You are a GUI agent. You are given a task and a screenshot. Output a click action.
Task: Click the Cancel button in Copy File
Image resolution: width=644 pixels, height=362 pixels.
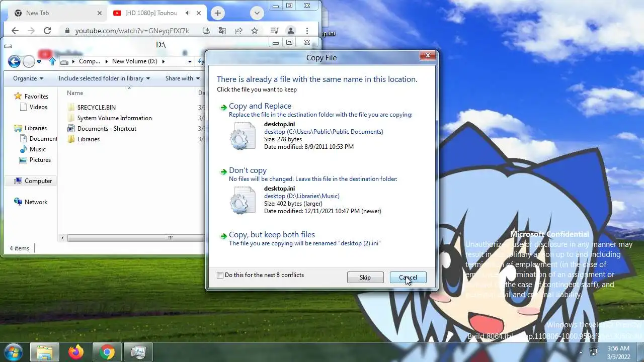click(408, 278)
